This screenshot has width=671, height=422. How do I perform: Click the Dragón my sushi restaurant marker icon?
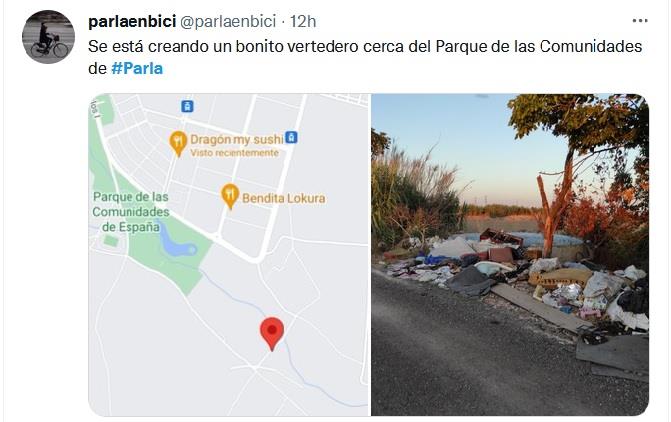(x=178, y=143)
